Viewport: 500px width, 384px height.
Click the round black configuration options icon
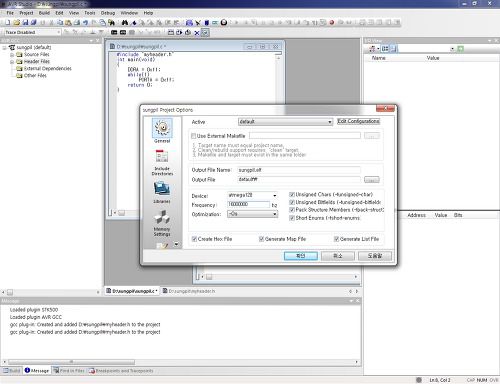(224, 22)
